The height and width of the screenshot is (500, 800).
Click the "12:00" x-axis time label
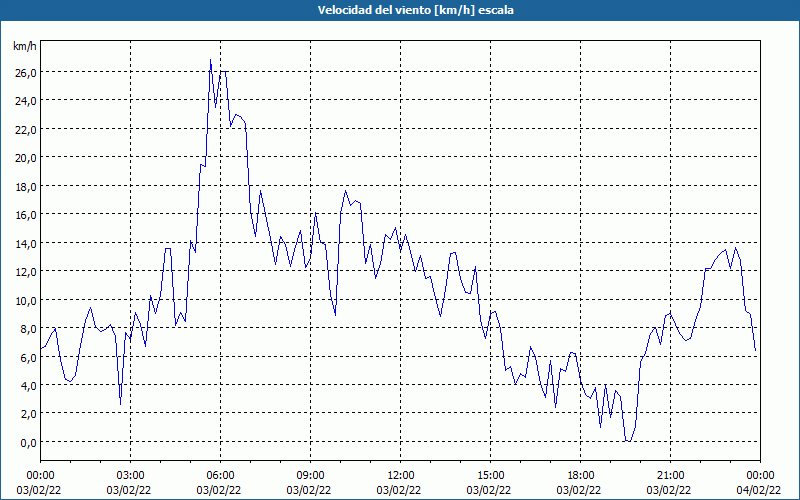(x=401, y=476)
